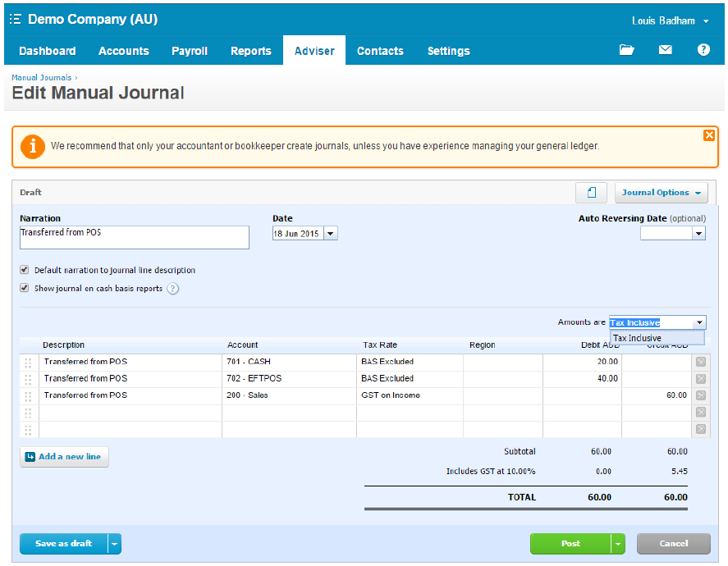The width and height of the screenshot is (728, 566).
Task: Delete the 702 - EFTPOS journal line
Action: point(701,379)
